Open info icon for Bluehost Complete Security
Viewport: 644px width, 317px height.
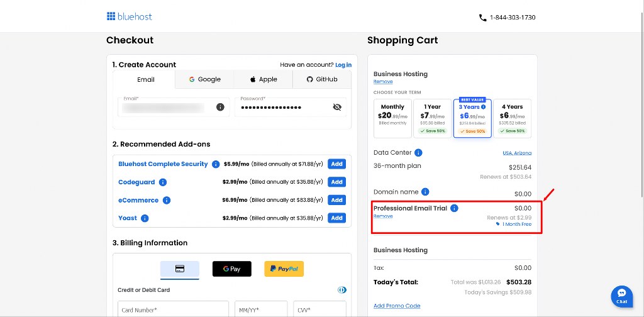216,164
